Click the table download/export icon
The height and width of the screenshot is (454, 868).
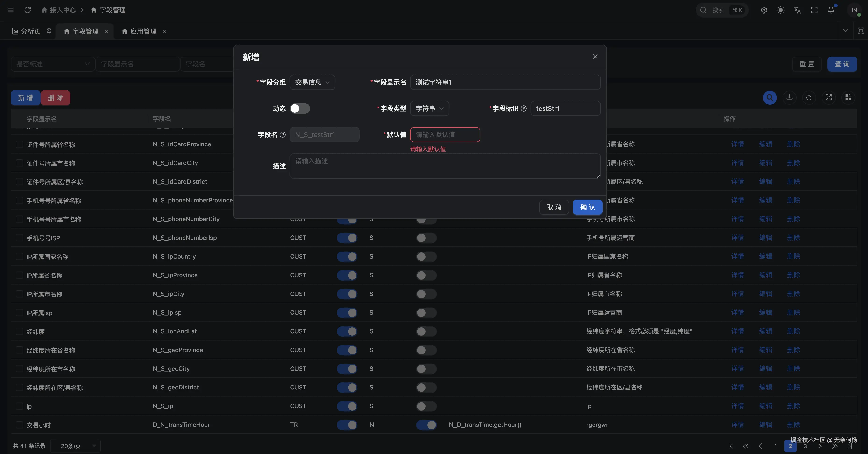point(789,97)
